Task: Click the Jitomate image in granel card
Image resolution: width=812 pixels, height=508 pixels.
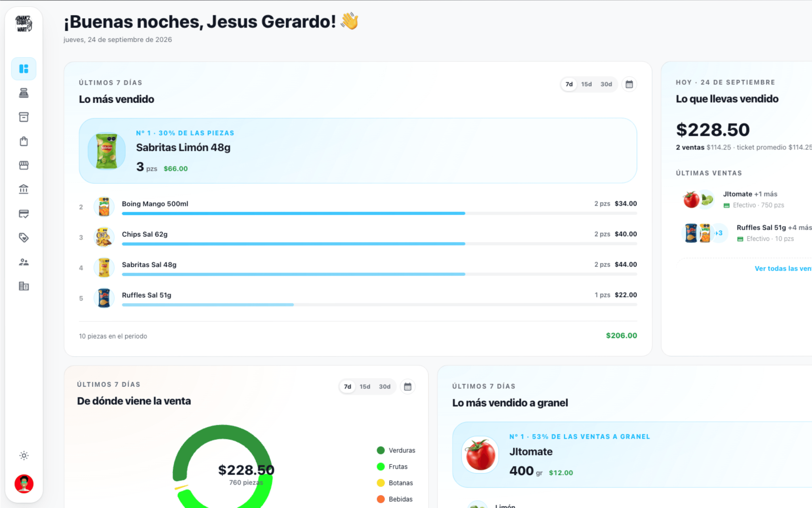Action: click(x=480, y=455)
